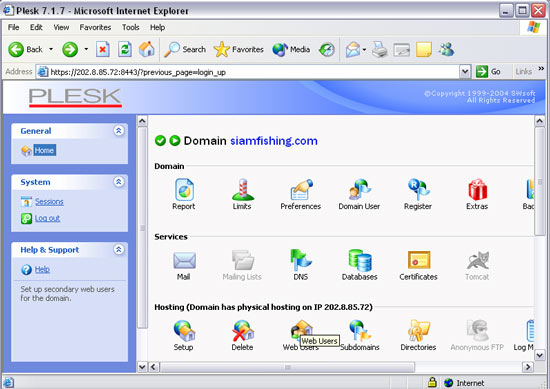The width and height of the screenshot is (550, 389).
Task: Click the siamfishing.com domain link
Action: click(x=274, y=141)
